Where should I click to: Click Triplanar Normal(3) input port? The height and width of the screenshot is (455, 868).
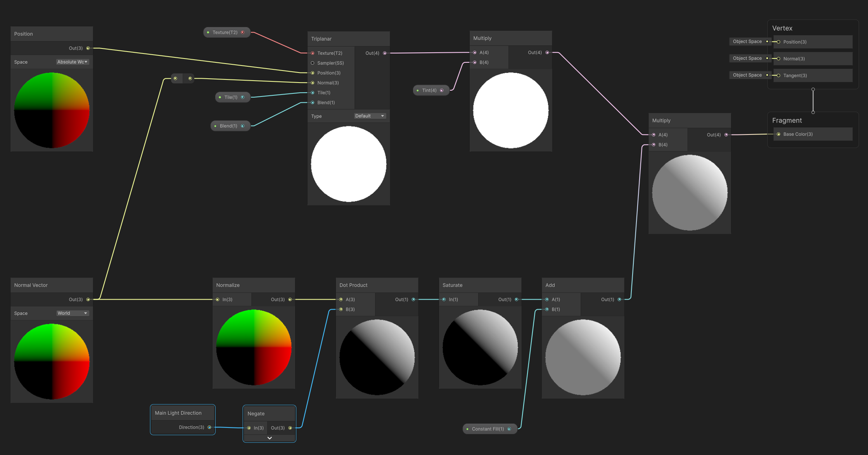tap(313, 83)
